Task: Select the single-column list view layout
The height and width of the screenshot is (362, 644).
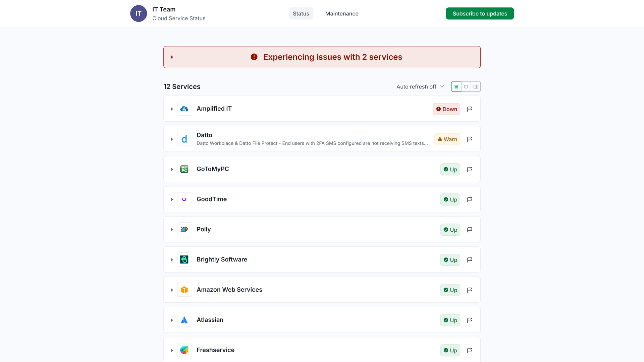Action: pos(456,86)
